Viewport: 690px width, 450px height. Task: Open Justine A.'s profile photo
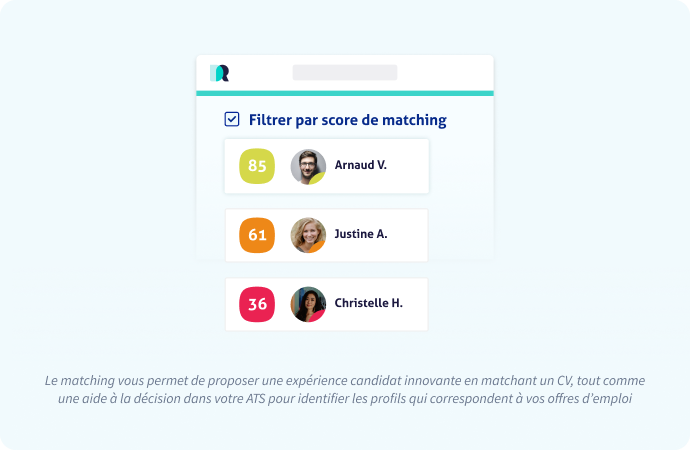(x=308, y=235)
